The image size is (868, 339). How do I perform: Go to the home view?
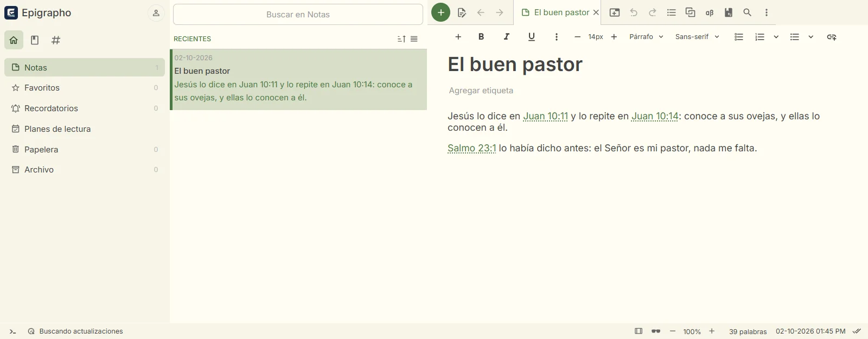click(14, 40)
